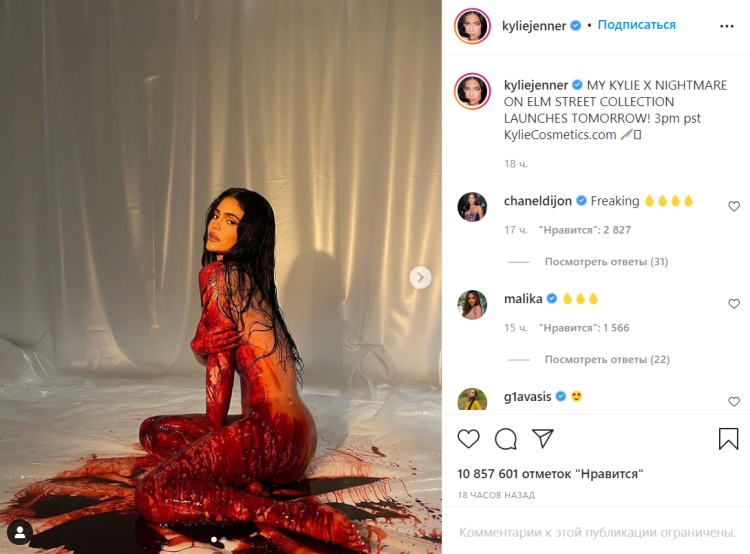
Task: Open the comment speech bubble icon
Action: point(506,439)
